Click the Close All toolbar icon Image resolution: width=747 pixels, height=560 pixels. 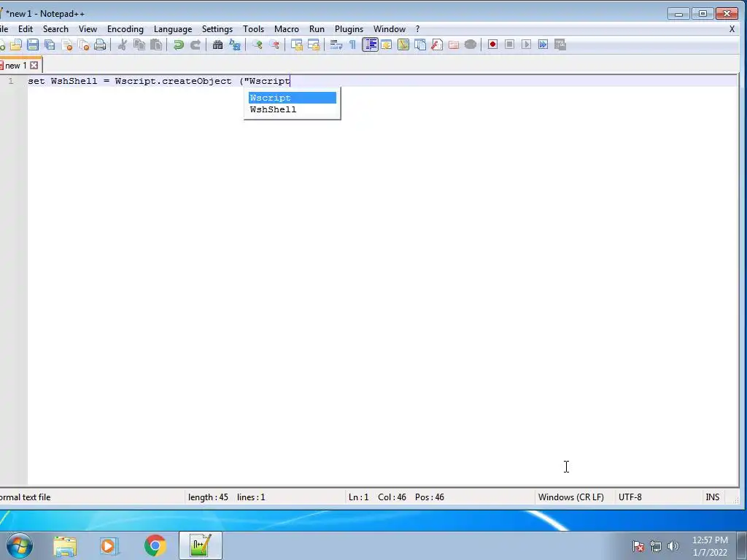[83, 44]
